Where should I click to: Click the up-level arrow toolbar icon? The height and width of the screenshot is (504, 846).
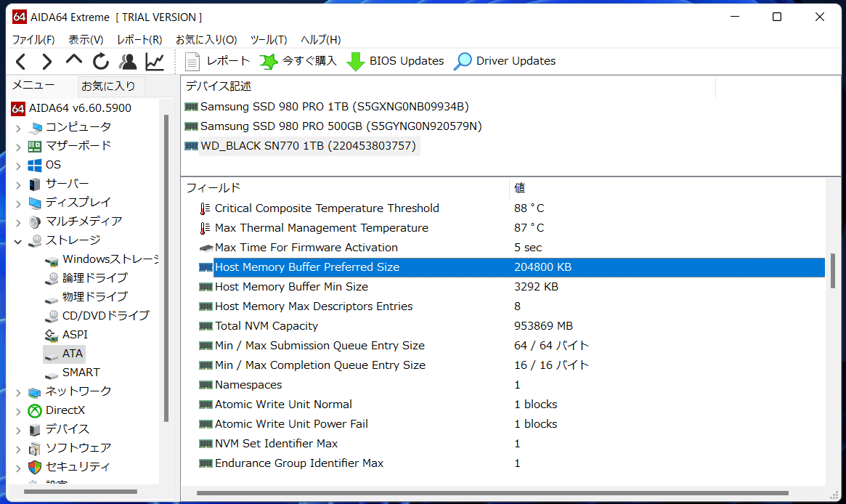click(x=74, y=60)
